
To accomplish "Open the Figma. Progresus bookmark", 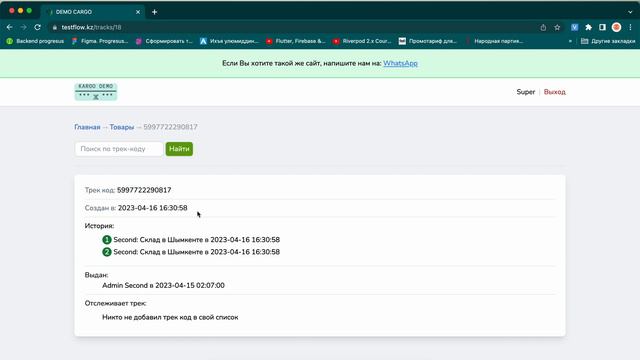I will click(x=100, y=41).
